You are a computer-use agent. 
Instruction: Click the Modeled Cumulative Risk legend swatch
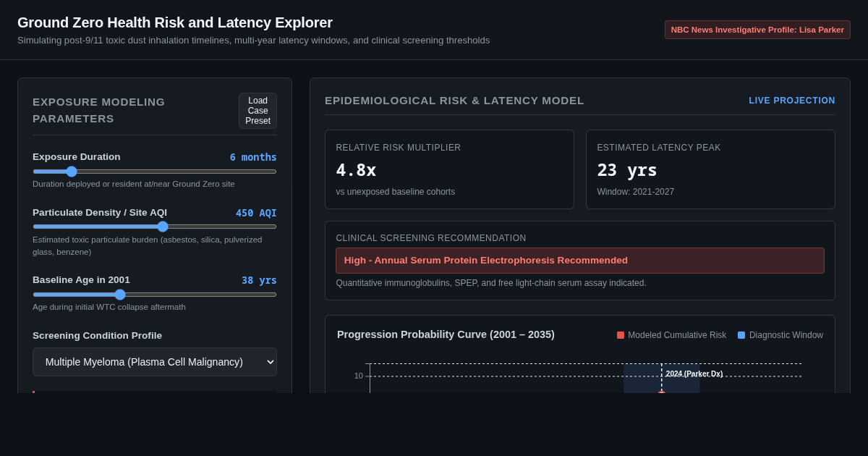point(621,335)
